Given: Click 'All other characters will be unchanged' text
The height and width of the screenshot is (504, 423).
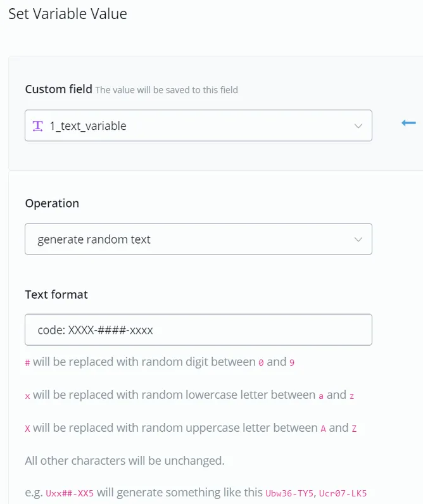Looking at the screenshot, I should [125, 460].
